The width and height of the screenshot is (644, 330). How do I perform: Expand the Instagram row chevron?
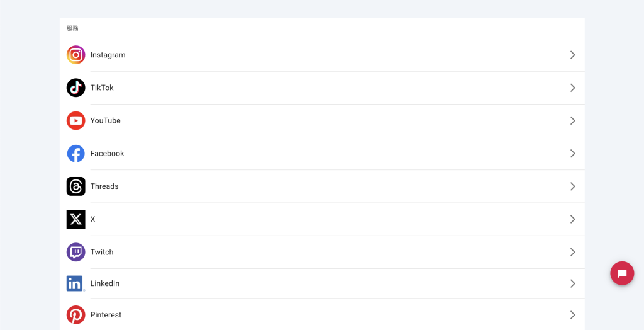click(x=572, y=55)
